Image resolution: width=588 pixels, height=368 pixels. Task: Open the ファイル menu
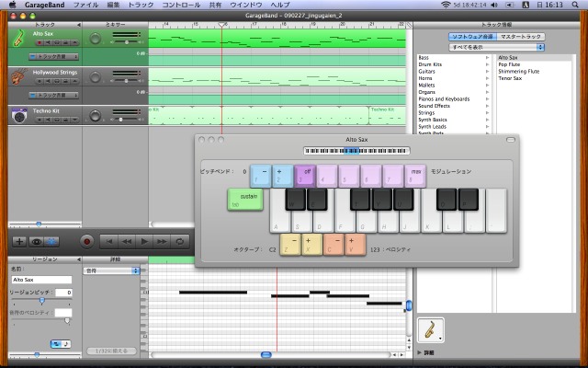[85, 5]
